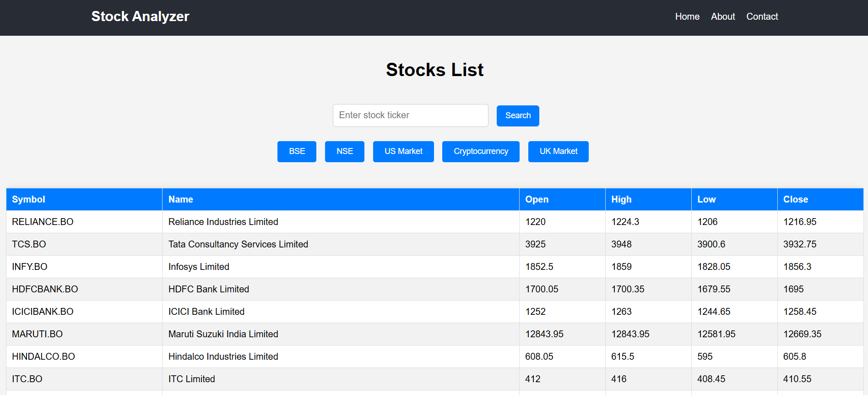Screen dimensions: 868x395
Task: Focus the Enter stock ticker field
Action: 411,115
